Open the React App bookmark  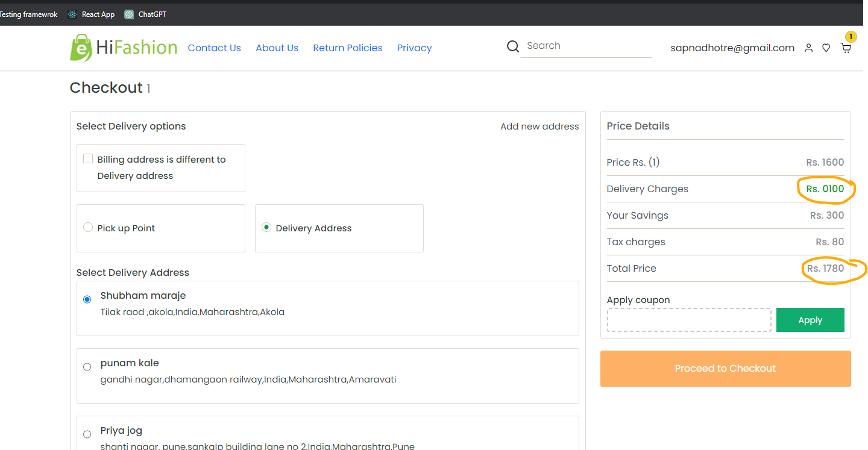(91, 14)
